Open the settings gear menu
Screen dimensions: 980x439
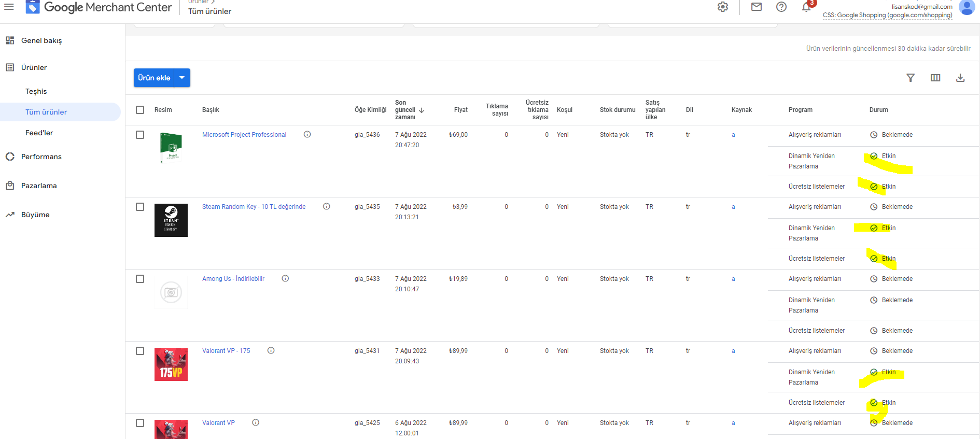pos(723,7)
